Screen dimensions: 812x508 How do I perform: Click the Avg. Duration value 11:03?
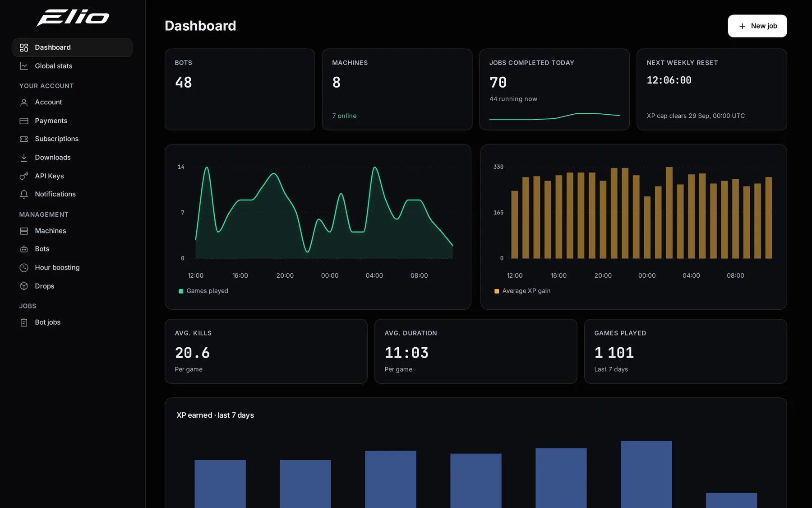click(x=406, y=353)
